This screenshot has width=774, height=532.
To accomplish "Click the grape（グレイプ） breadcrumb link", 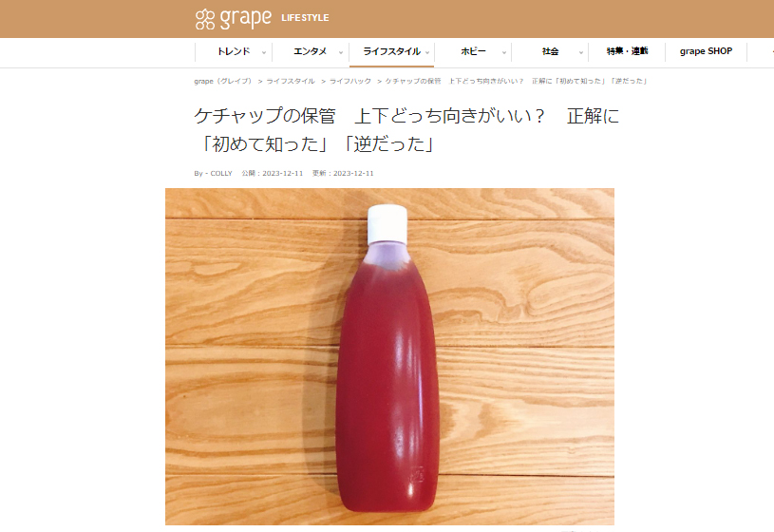I will [222, 81].
